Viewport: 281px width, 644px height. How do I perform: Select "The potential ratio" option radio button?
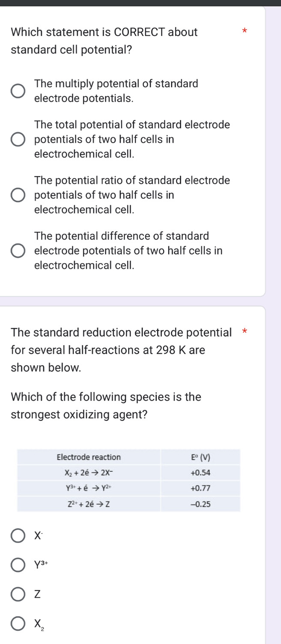(18, 195)
